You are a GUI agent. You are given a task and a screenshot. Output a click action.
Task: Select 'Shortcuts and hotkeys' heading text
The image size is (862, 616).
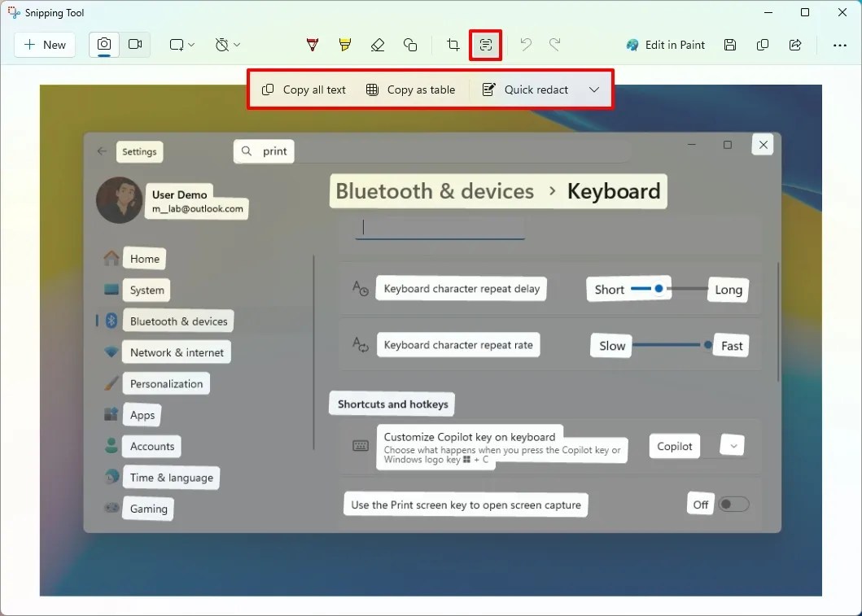(393, 404)
